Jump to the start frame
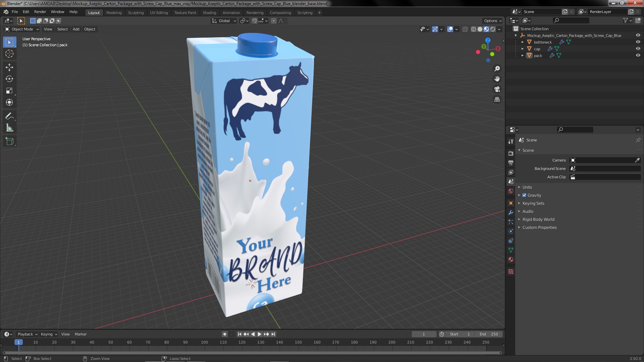 tap(239, 334)
